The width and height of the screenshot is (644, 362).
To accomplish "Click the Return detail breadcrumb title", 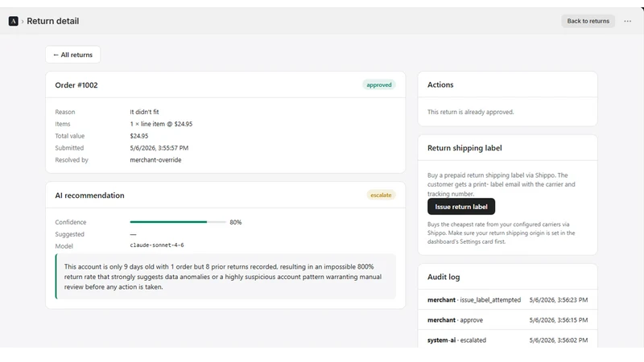I will click(52, 21).
